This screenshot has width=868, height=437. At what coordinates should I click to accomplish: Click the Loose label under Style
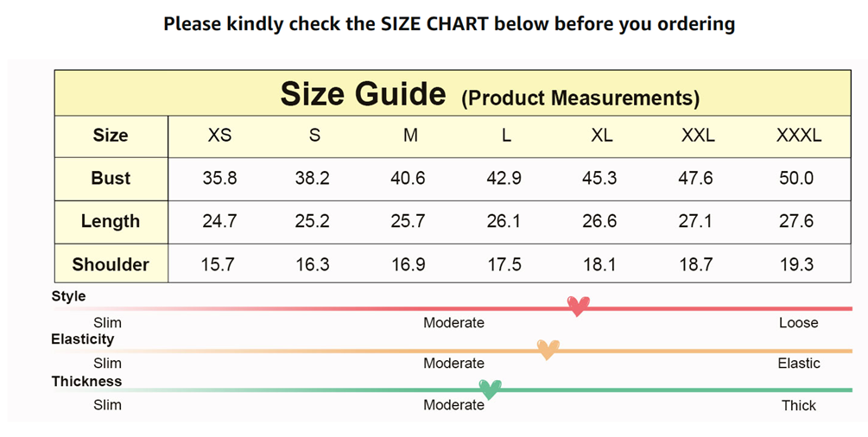coord(798,323)
